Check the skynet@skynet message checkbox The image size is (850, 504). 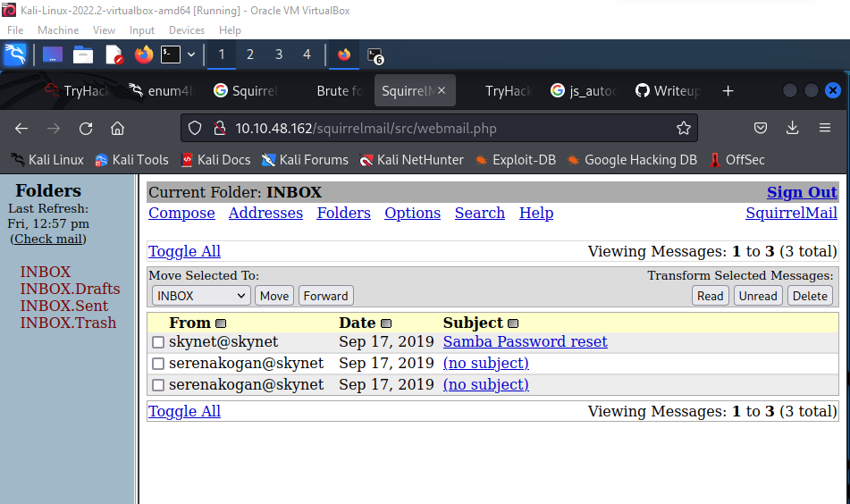158,342
